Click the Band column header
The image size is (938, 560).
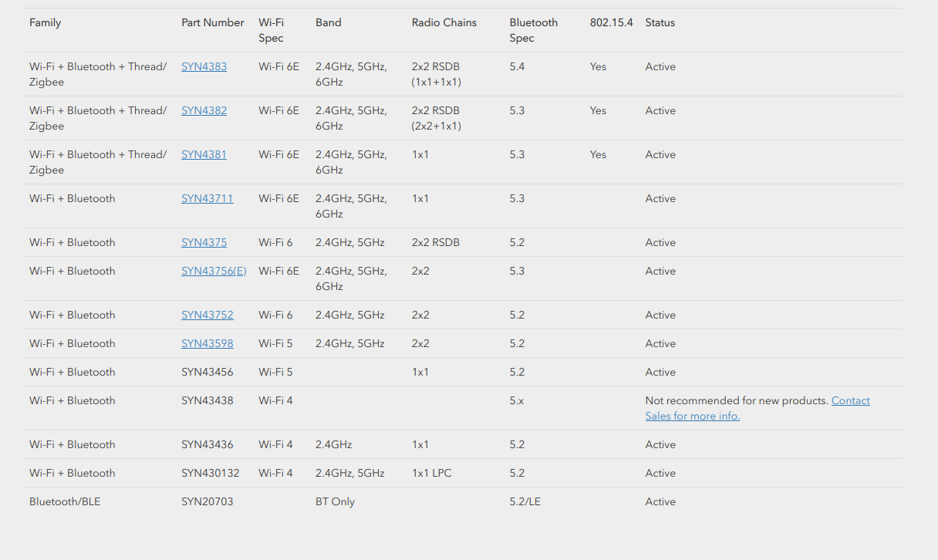329,22
